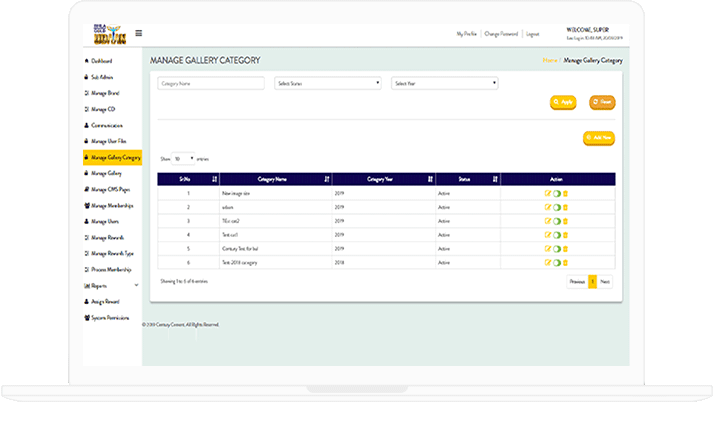Click the hamburger menu icon
Screen dimensions: 715x430
click(139, 33)
